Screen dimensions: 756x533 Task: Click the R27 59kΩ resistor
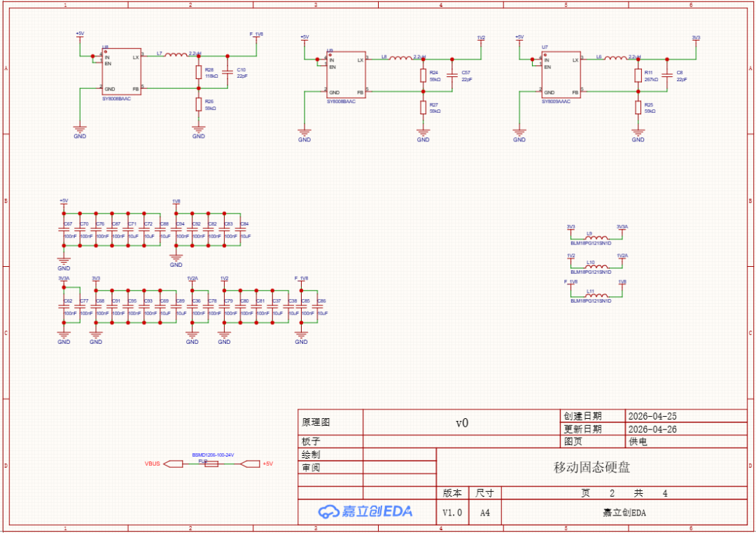click(423, 108)
